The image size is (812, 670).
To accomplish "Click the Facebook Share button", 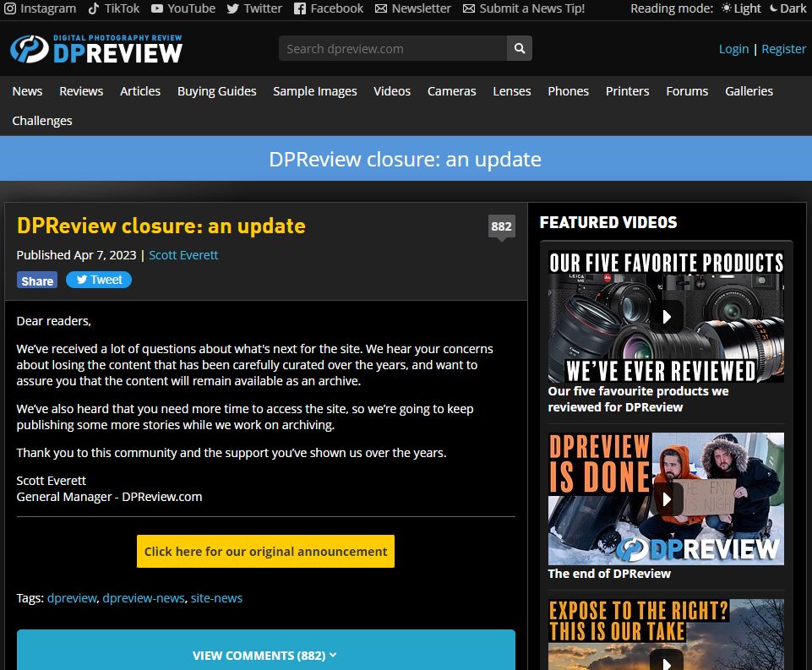I will point(37,281).
